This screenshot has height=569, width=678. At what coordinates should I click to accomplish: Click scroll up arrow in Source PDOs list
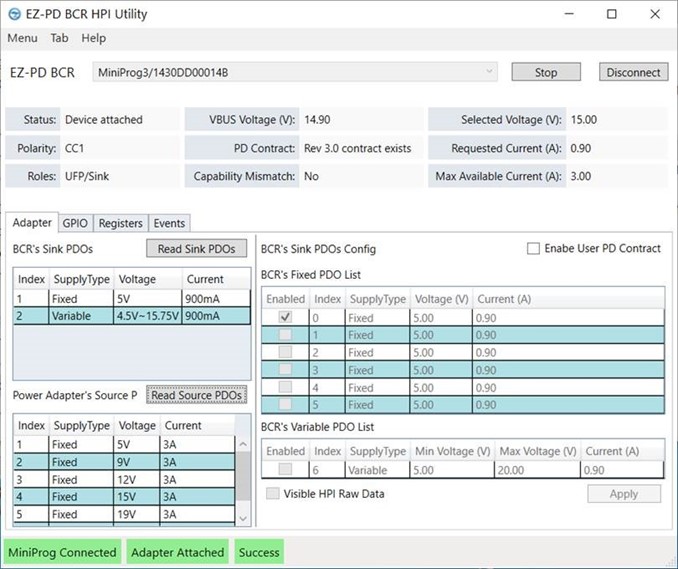(x=243, y=444)
